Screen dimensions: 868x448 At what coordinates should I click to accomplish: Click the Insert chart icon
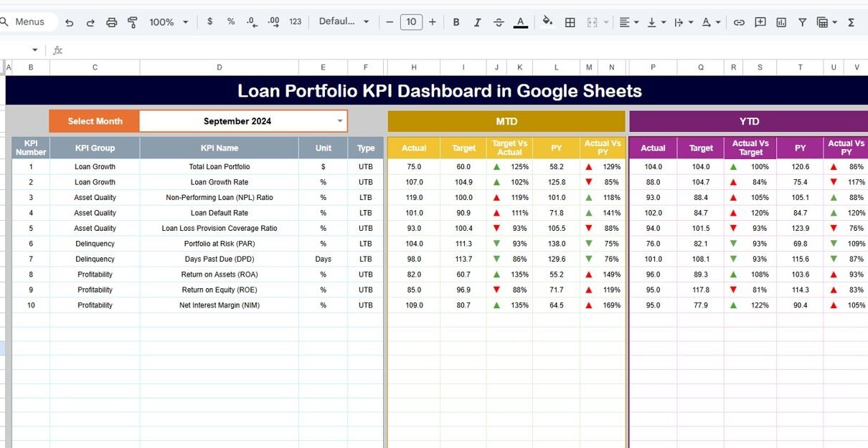pyautogui.click(x=781, y=22)
